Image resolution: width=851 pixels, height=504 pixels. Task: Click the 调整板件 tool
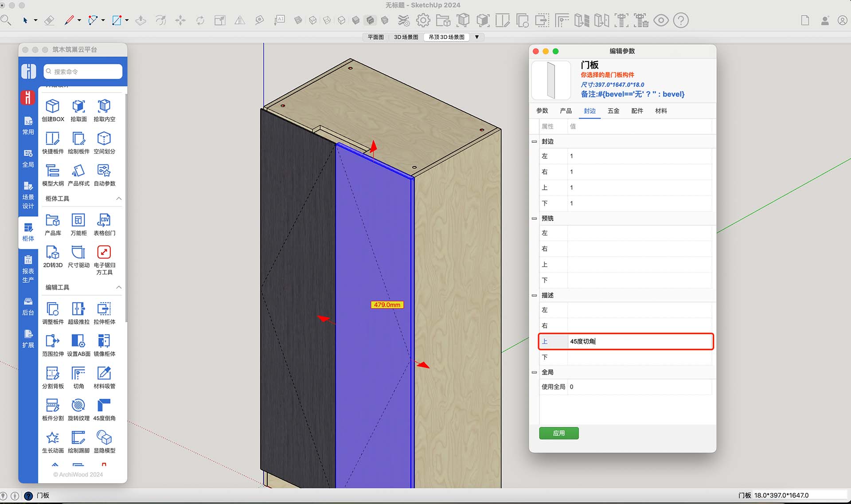53,309
